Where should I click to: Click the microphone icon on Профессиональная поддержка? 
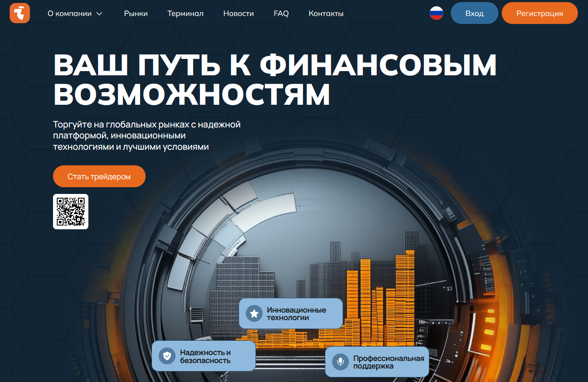(x=341, y=362)
